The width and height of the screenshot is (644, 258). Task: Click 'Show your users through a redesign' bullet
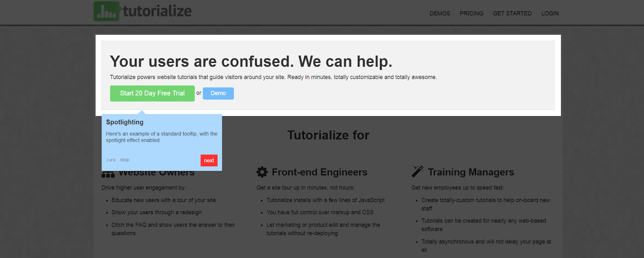pos(157,212)
